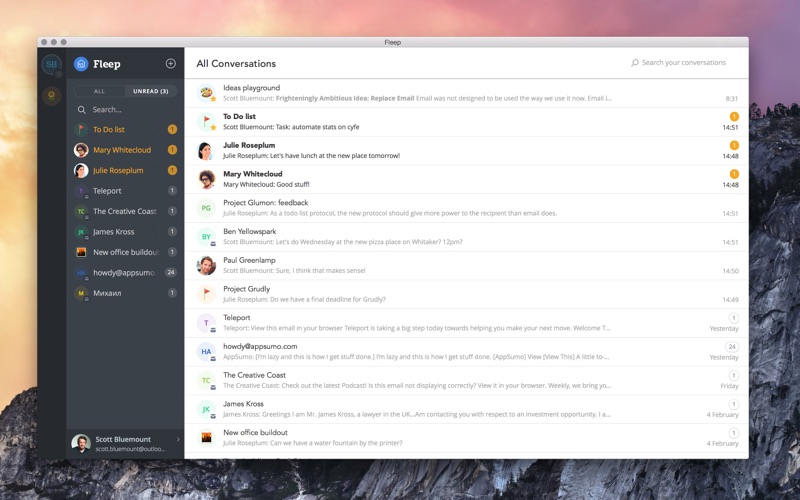Open the Julie Roseplum conversation in main list

pyautogui.click(x=466, y=151)
